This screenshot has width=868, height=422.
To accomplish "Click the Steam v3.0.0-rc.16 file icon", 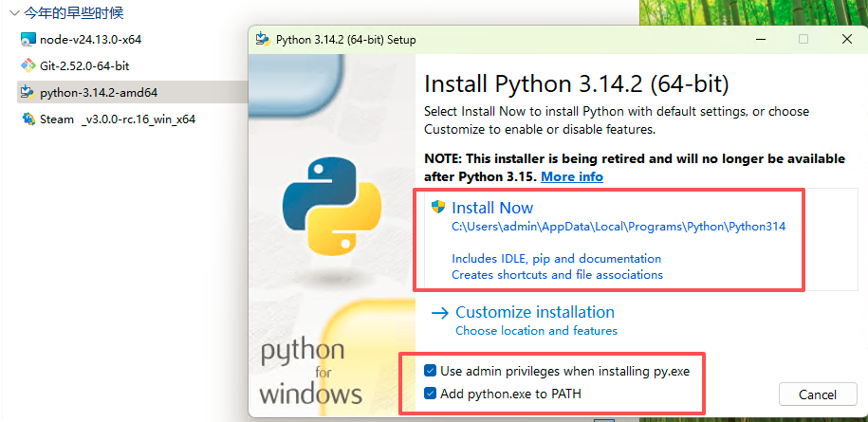I will point(28,119).
